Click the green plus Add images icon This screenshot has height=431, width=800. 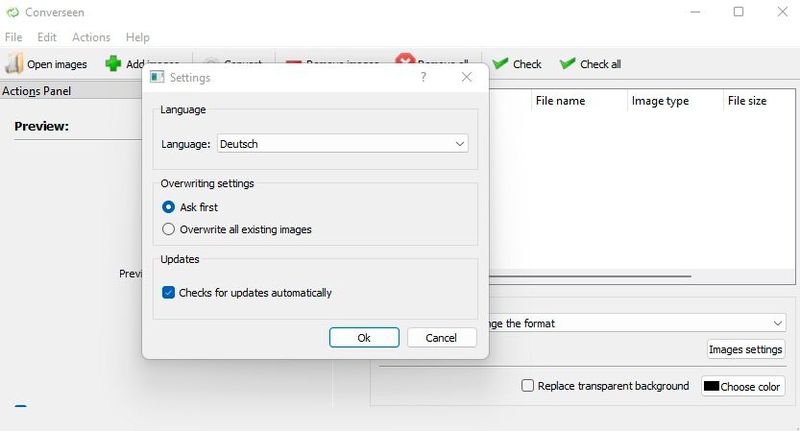pos(113,64)
